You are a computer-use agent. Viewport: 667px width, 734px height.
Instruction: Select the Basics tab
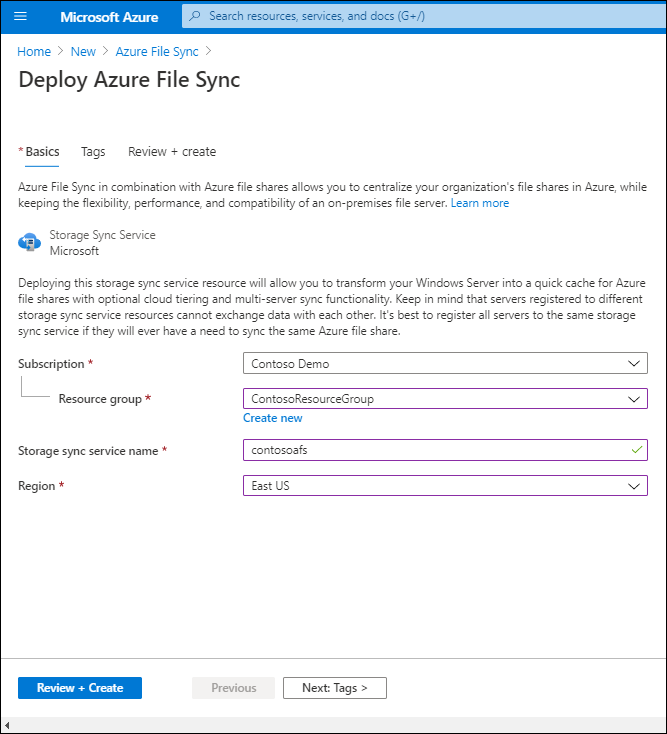42,152
